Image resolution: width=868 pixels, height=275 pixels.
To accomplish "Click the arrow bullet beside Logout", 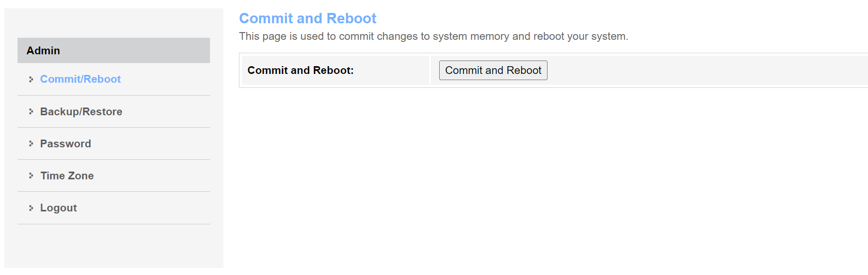I will 31,208.
